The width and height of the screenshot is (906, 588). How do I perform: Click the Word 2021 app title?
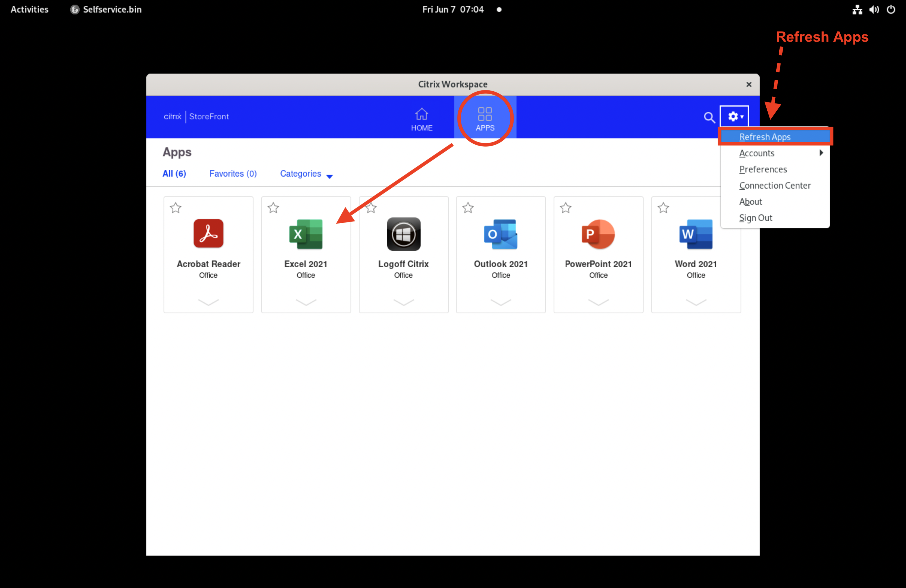click(x=695, y=263)
